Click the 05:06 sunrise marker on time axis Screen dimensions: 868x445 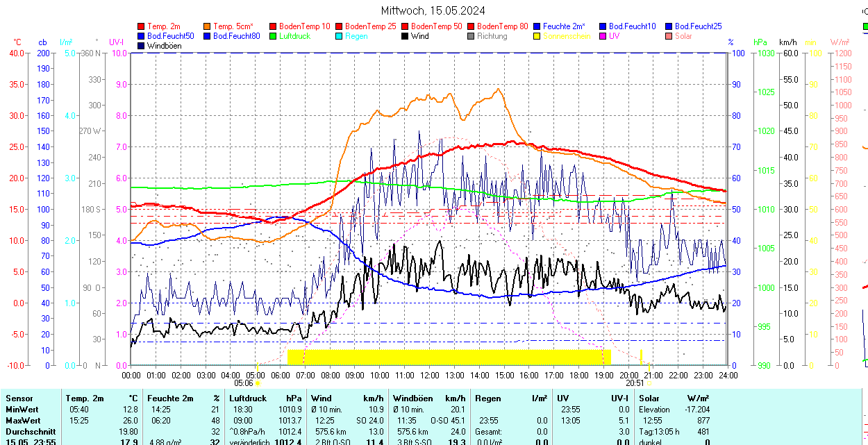[244, 383]
